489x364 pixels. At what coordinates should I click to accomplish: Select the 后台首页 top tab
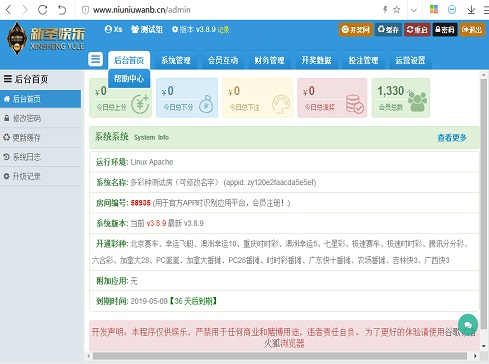click(129, 60)
